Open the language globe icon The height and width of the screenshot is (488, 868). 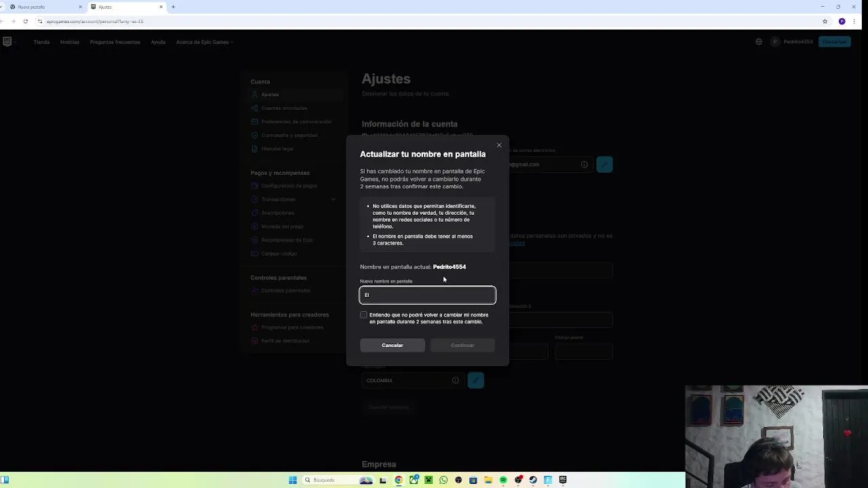[759, 41]
